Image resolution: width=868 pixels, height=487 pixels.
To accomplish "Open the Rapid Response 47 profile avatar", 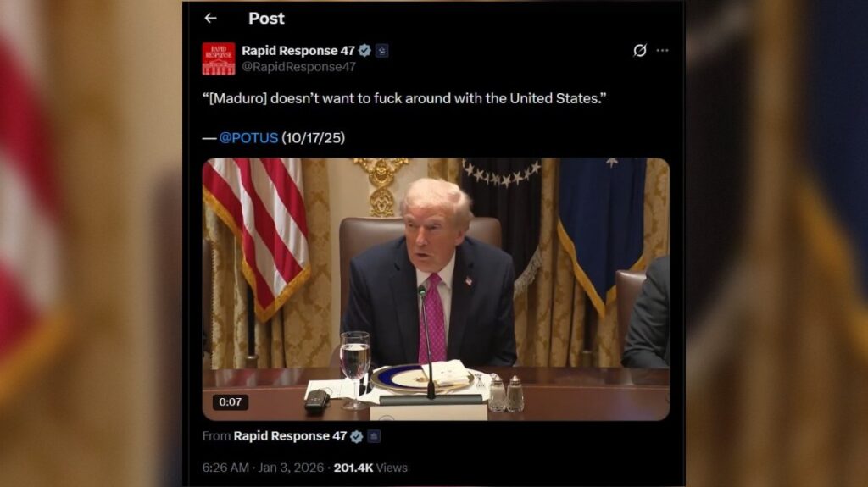I will (219, 58).
